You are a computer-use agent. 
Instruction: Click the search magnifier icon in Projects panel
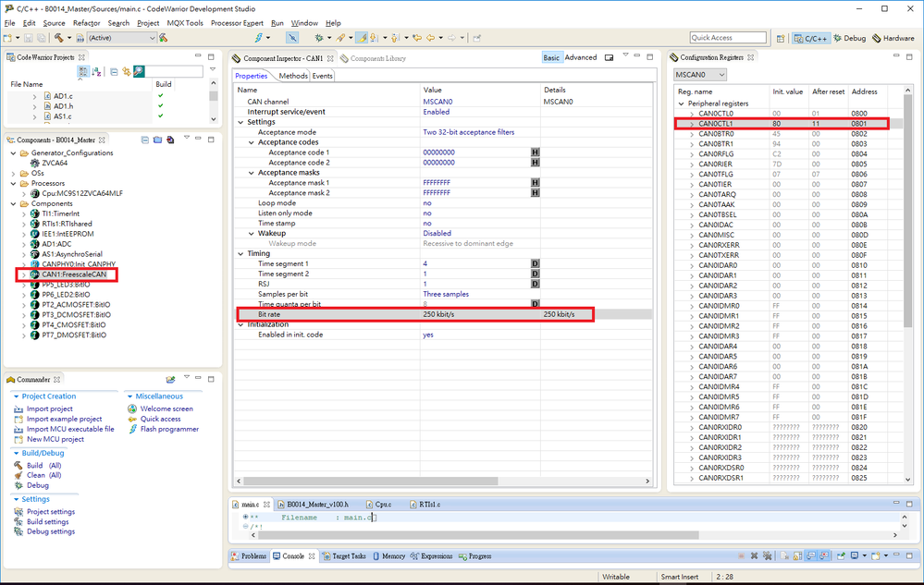pyautogui.click(x=139, y=72)
